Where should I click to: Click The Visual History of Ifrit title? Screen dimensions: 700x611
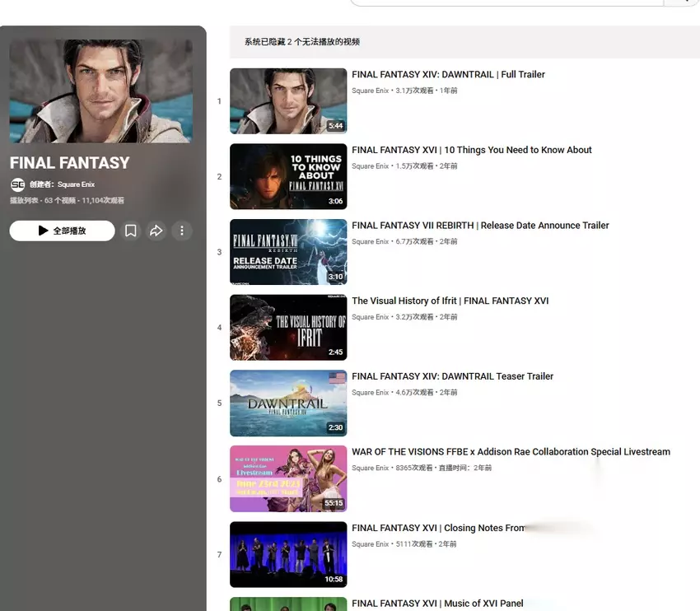click(x=450, y=301)
